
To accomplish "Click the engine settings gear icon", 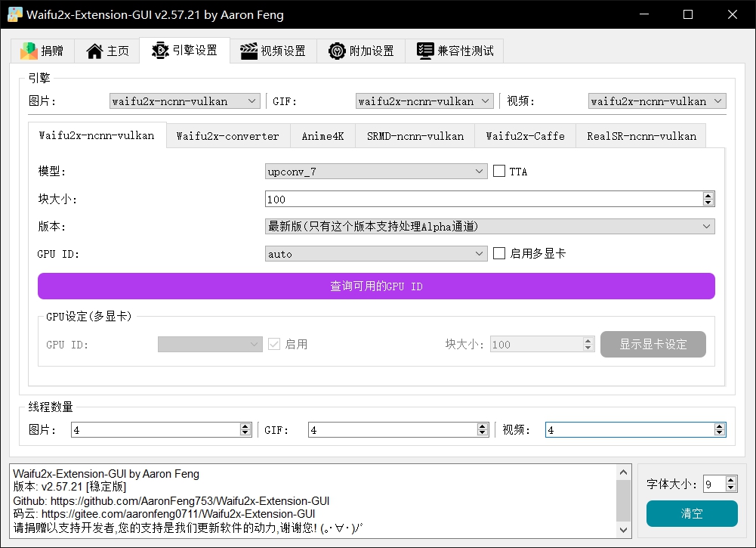I will pyautogui.click(x=160, y=50).
